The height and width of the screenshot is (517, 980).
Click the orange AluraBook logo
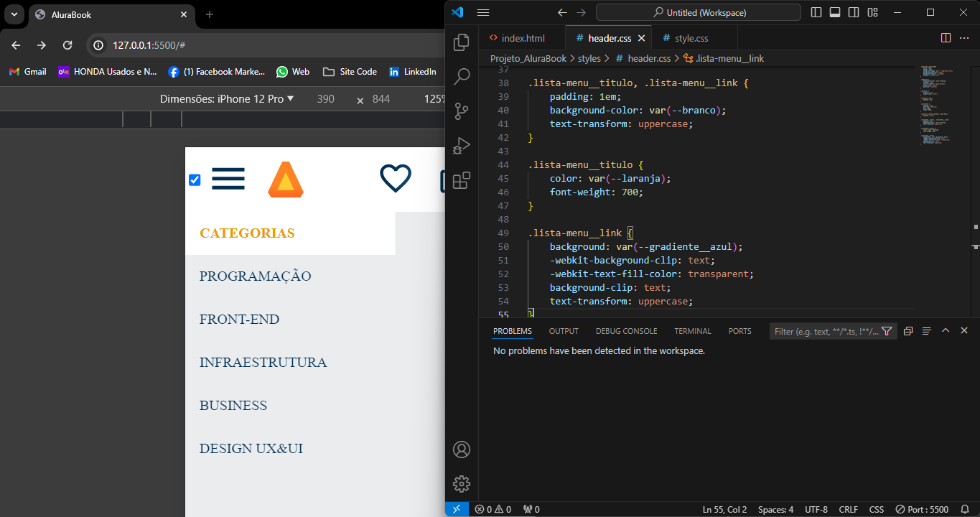point(286,180)
